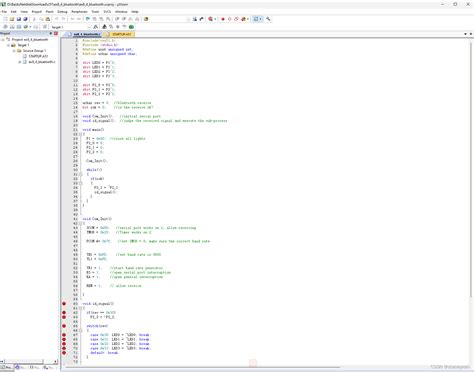This screenshot has width=474, height=372.
Task: Open the File menu
Action: 4,12
